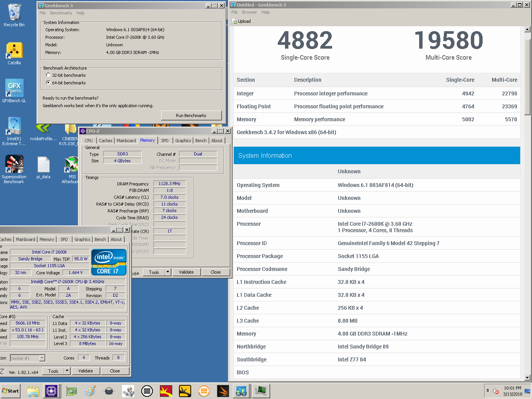Select the Geekbench glasses icon in the taskbar

(242, 391)
